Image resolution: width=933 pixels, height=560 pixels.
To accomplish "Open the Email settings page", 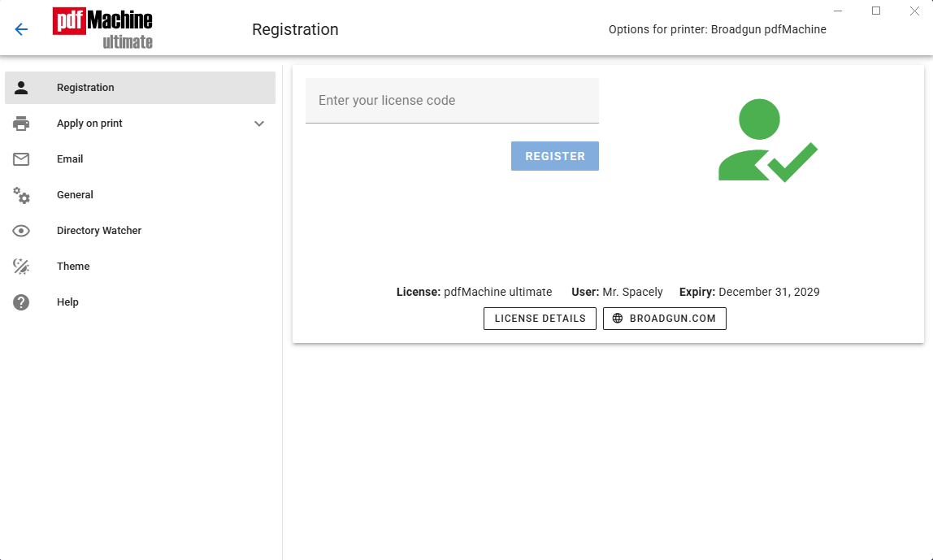I will click(x=140, y=158).
